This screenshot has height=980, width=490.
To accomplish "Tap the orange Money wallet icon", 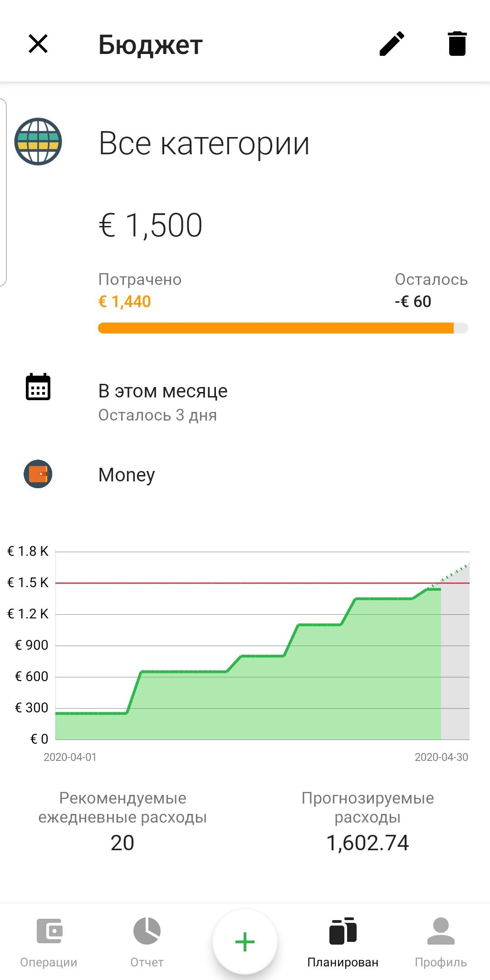I will [x=38, y=474].
